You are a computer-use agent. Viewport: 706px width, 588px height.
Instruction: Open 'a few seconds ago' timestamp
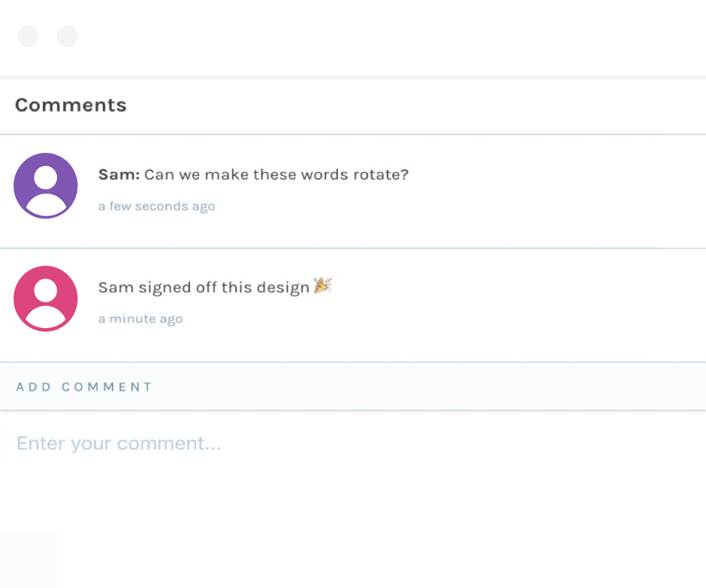(156, 206)
